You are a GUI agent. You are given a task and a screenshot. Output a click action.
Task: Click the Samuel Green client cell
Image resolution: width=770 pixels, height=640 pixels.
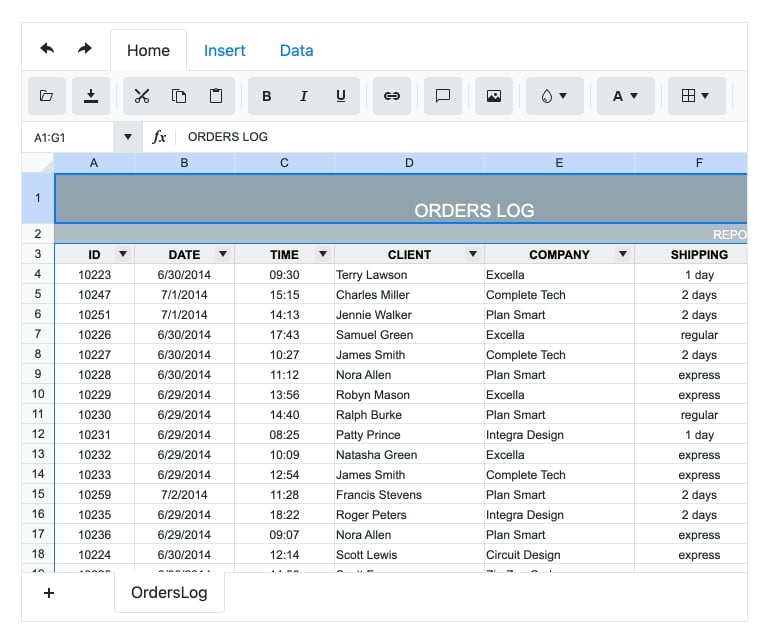pos(409,334)
